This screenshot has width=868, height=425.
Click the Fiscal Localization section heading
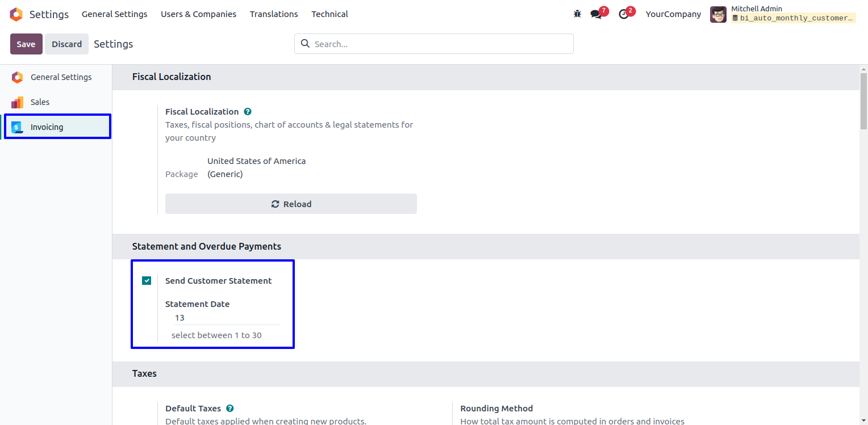coord(172,77)
